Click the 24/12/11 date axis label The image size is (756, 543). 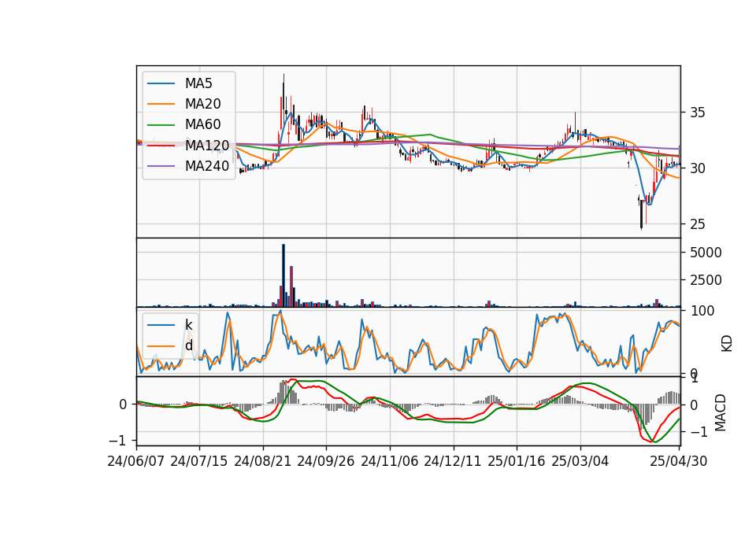pos(452,461)
